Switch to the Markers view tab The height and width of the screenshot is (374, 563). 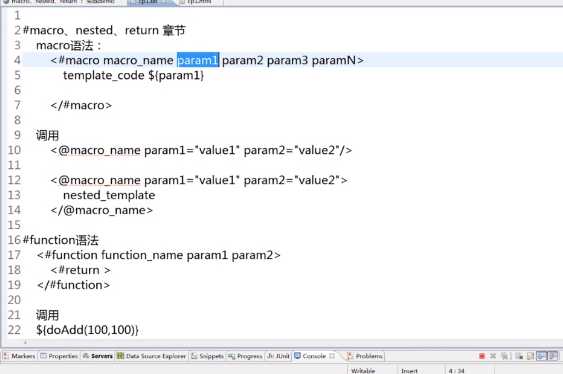pyautogui.click(x=19, y=356)
